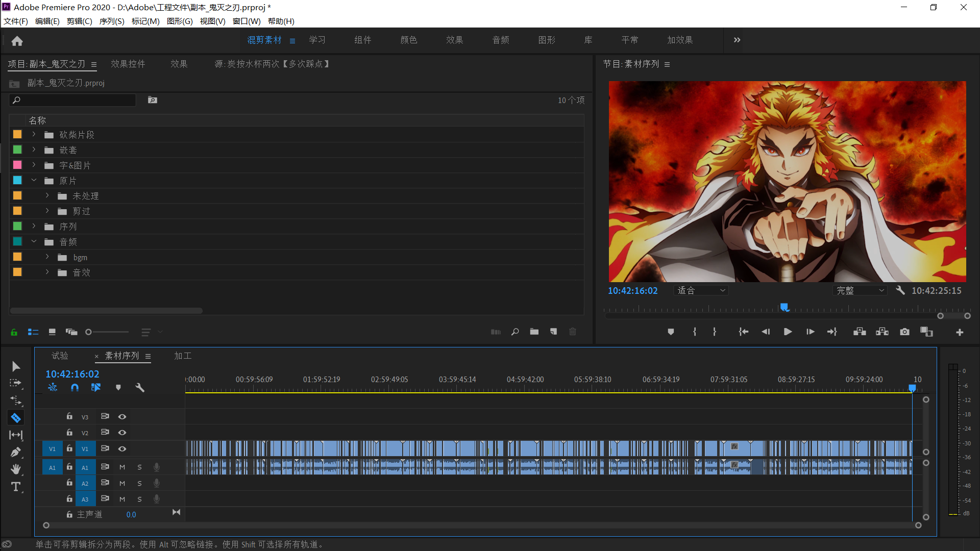
Task: Step forward one frame
Action: [x=811, y=332]
